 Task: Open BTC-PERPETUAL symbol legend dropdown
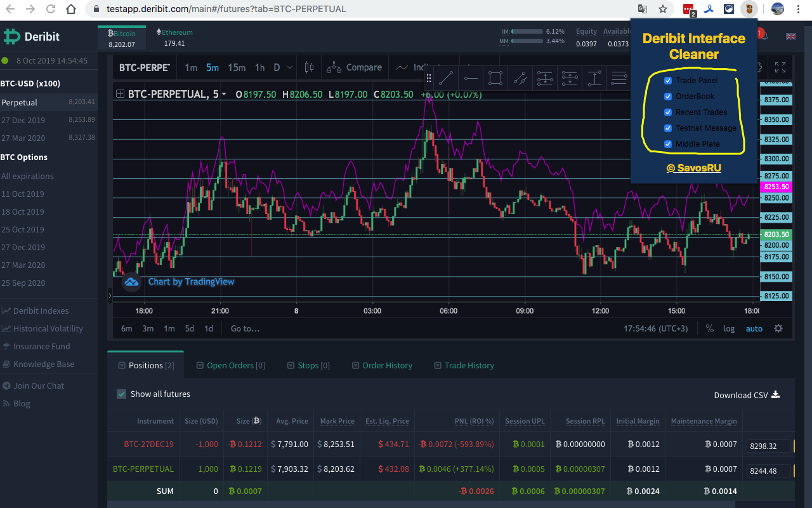tap(224, 94)
